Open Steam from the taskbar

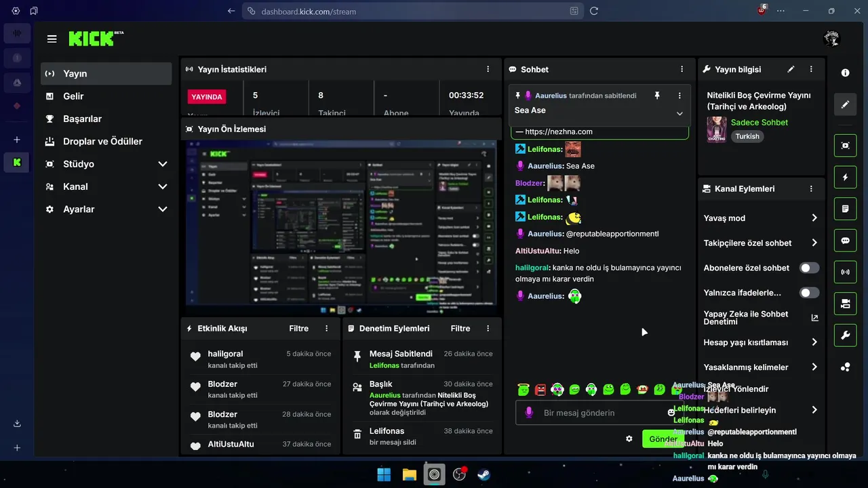(484, 474)
